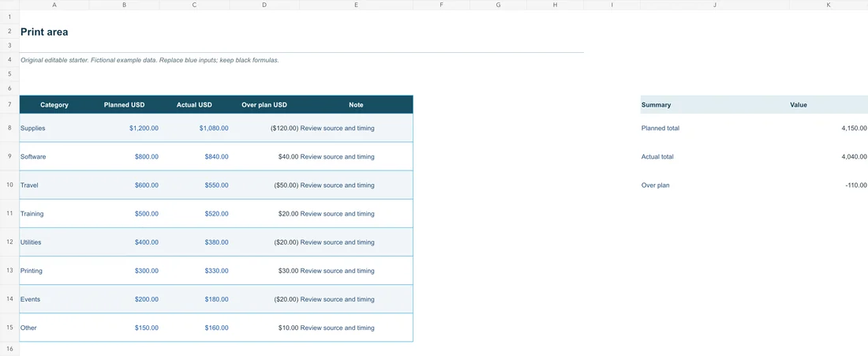Click the ($50.00) over plan cell
The height and width of the screenshot is (356, 868).
click(x=264, y=185)
